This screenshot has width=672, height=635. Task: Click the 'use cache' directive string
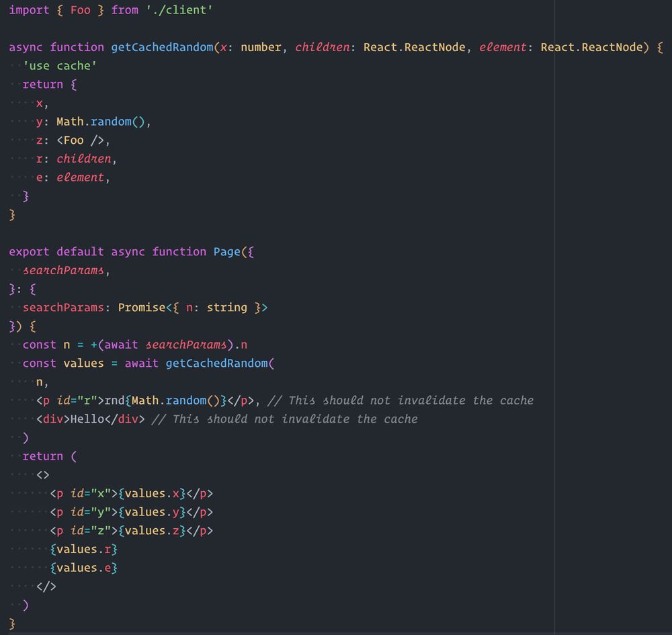point(60,66)
